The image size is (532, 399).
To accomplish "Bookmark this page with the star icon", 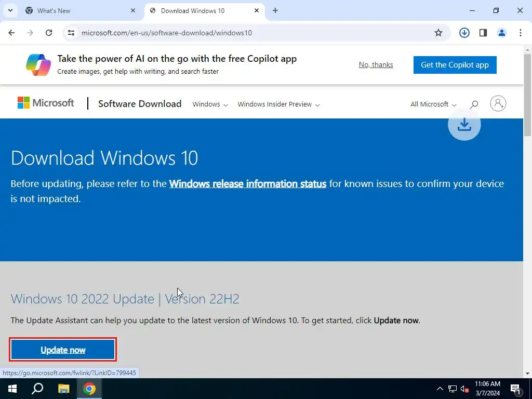I will (438, 33).
